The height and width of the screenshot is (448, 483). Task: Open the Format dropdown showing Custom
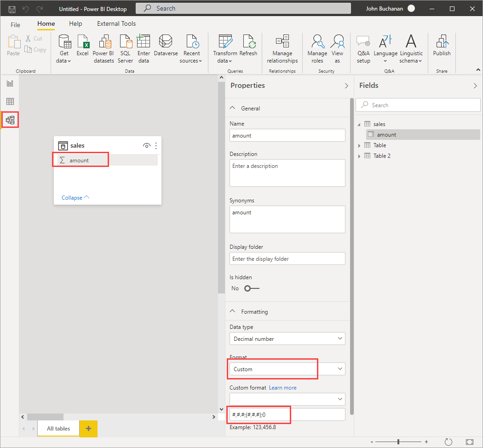click(287, 369)
